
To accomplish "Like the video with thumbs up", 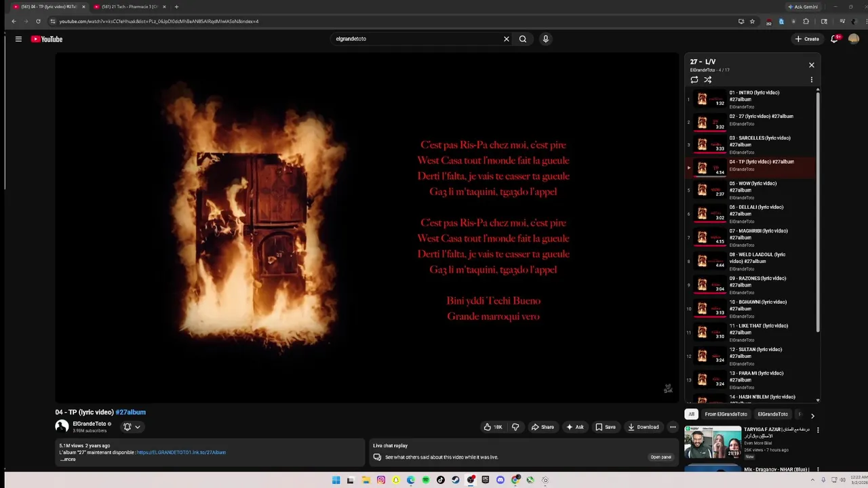I will coord(493,427).
